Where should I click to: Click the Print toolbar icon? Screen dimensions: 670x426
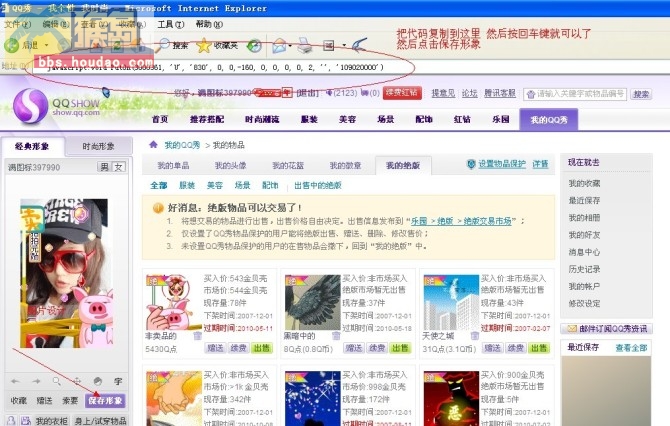pos(305,45)
